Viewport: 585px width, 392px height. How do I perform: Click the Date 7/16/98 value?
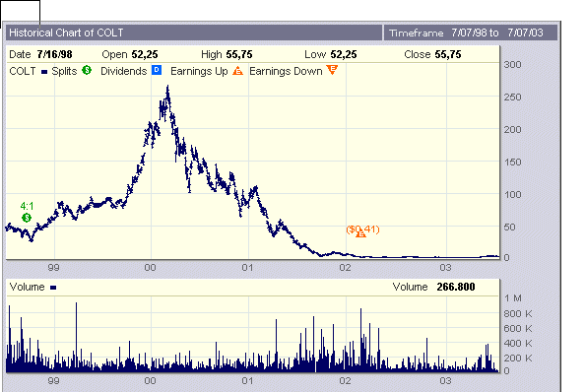point(54,55)
